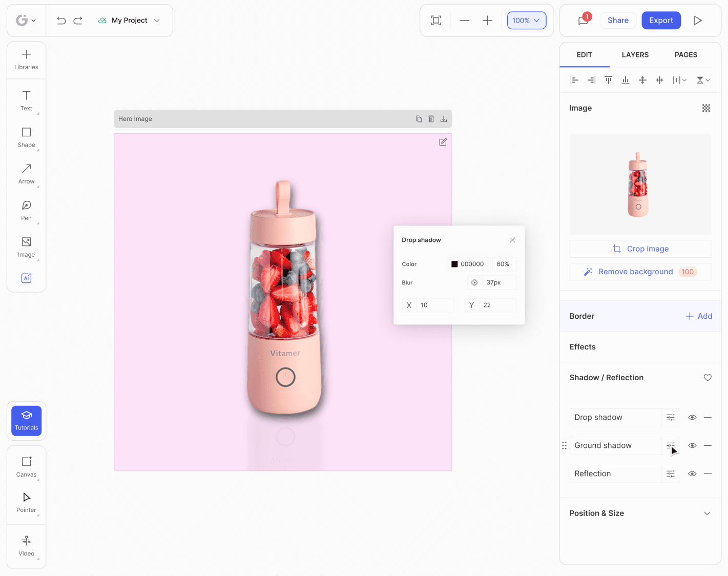Open the AI tool in left toolbar
728x576 pixels.
click(26, 278)
